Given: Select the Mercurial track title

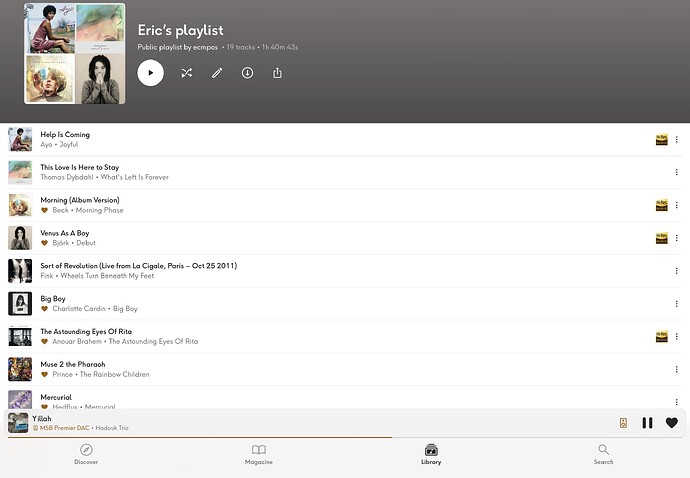Looking at the screenshot, I should pos(56,397).
